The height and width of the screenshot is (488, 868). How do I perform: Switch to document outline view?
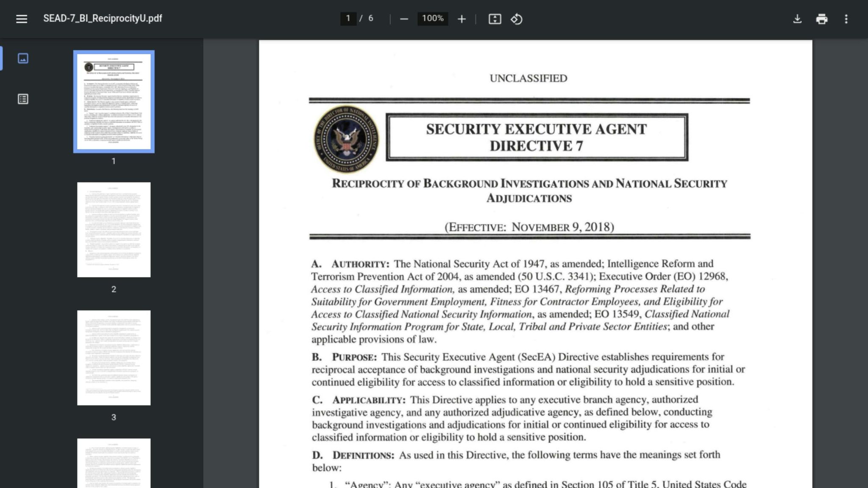[x=23, y=99]
